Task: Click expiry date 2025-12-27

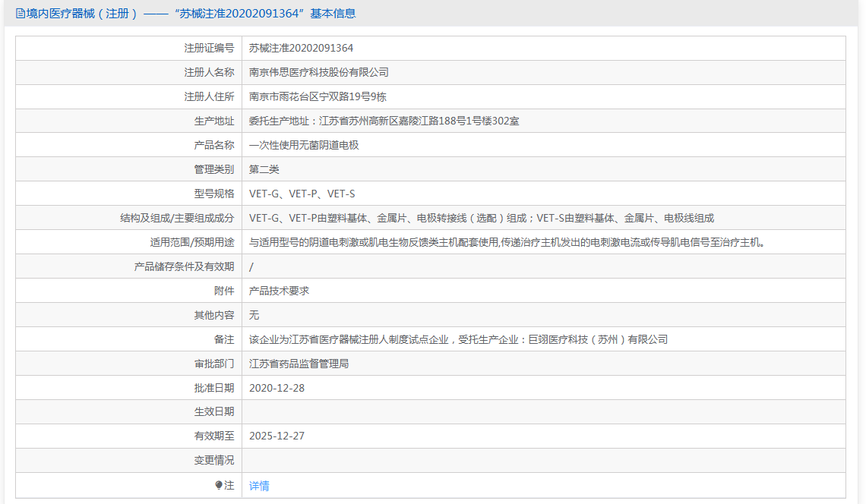Action: (277, 436)
